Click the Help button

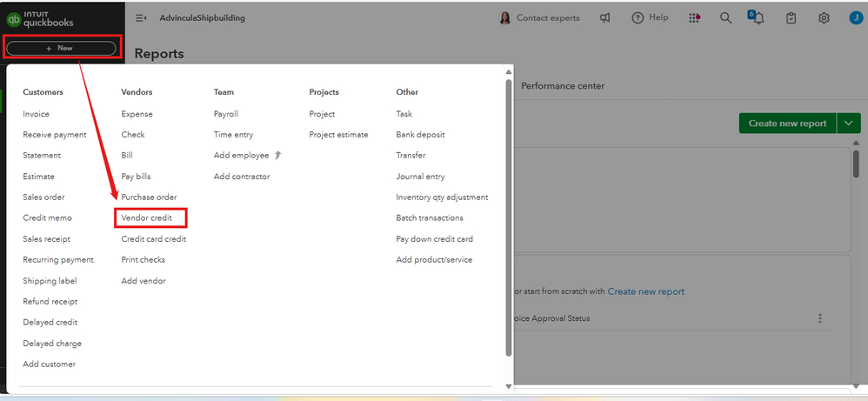point(650,17)
